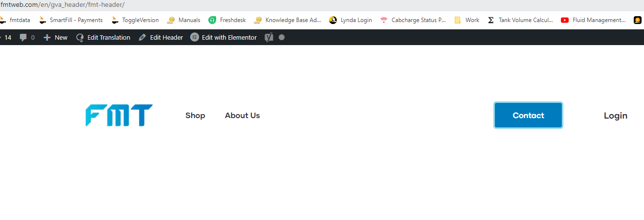The height and width of the screenshot is (220, 644).
Task: Click the Manuals bookmark favicon
Action: (x=171, y=20)
